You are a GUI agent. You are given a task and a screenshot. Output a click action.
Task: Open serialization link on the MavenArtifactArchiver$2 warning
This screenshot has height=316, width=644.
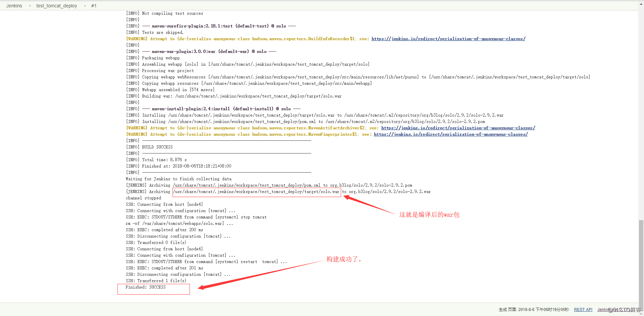pos(458,128)
